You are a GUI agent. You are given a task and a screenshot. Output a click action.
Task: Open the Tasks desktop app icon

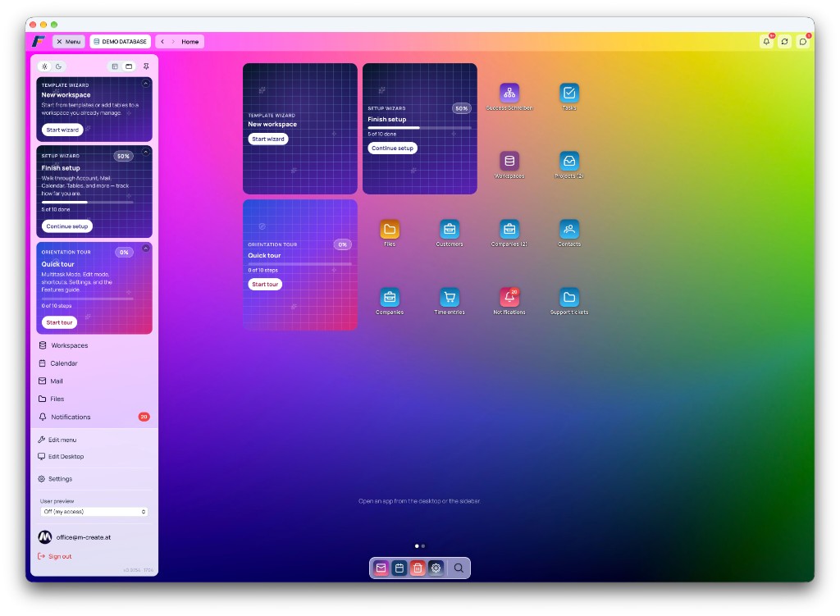pyautogui.click(x=569, y=93)
